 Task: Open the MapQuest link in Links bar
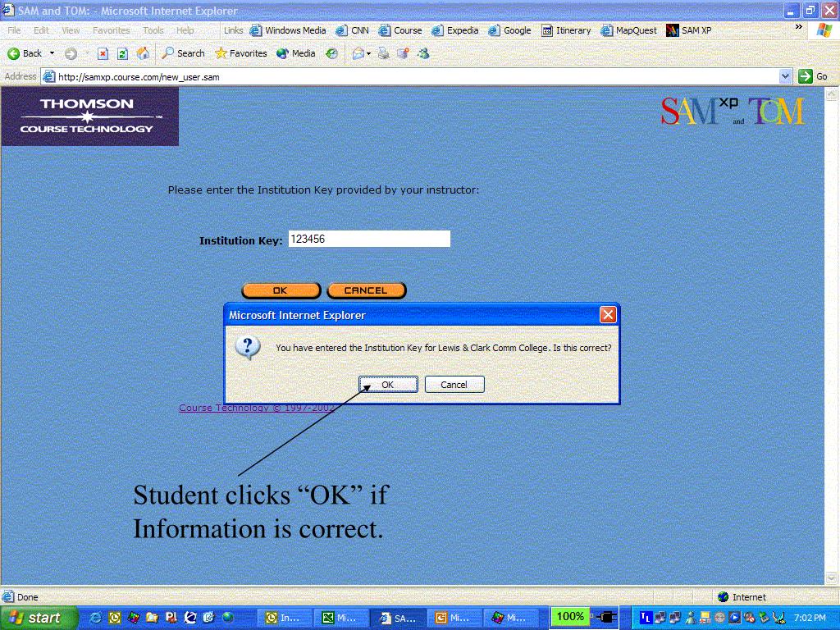[629, 30]
